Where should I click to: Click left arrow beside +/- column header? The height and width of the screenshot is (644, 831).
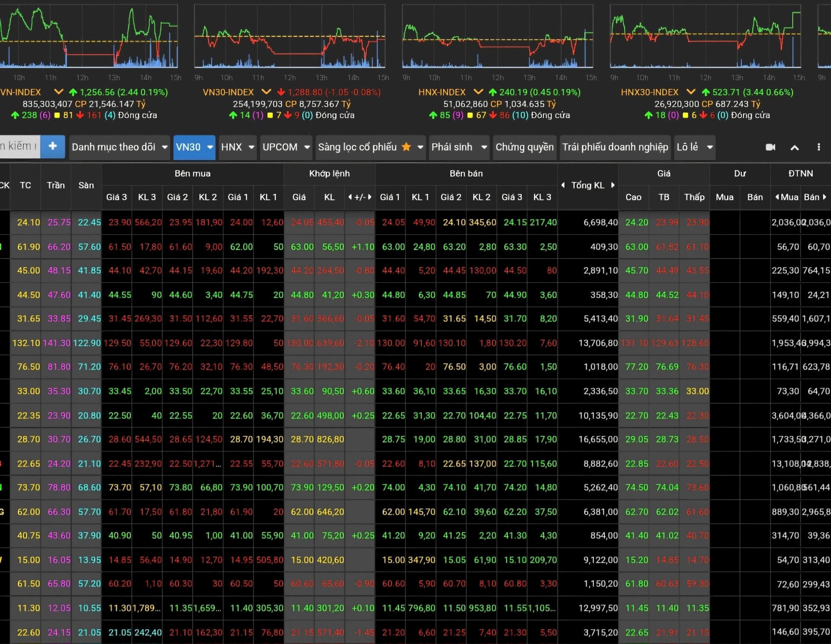point(350,197)
